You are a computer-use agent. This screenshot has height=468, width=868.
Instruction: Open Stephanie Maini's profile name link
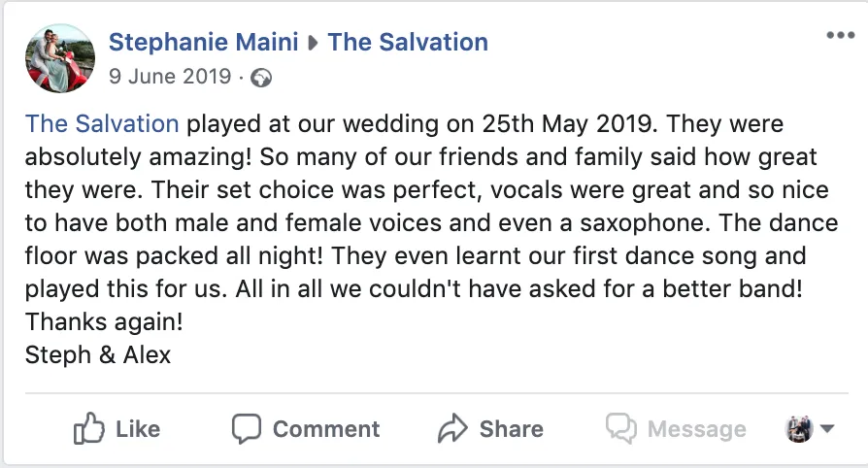pyautogui.click(x=203, y=42)
